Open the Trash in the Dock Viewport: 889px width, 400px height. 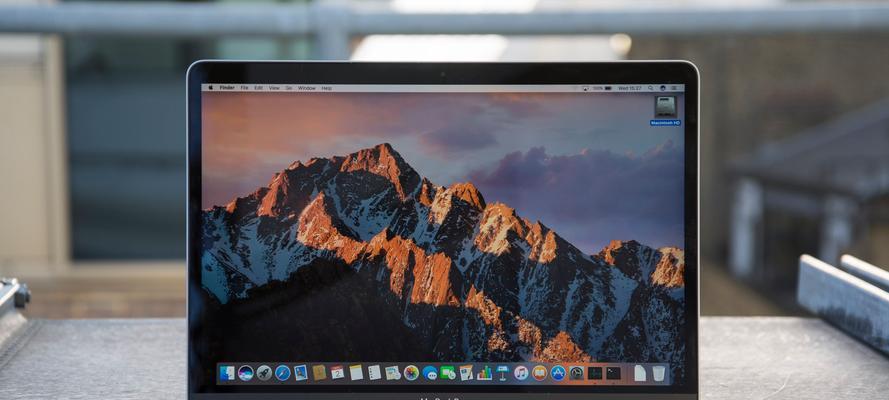659,373
